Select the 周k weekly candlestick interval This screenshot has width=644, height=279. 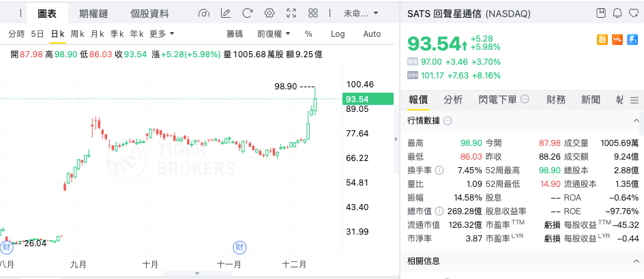(77, 33)
